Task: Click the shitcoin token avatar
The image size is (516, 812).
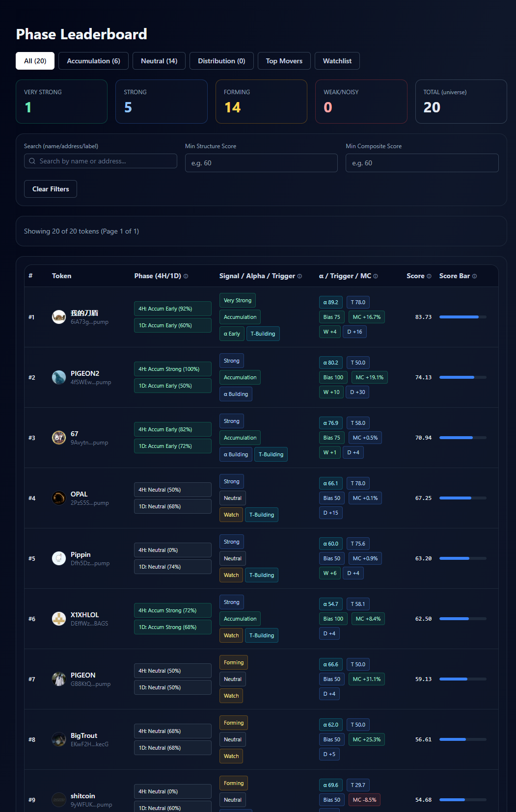Action: [59, 800]
